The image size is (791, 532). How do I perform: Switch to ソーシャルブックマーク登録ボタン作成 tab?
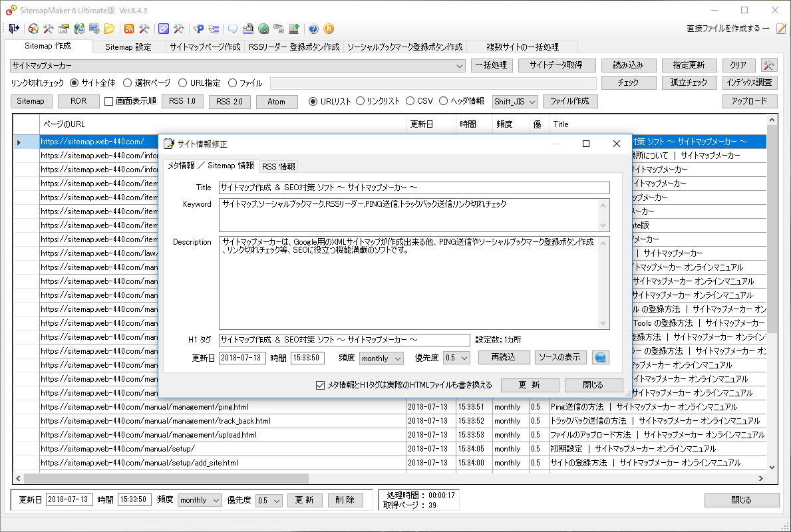(x=404, y=47)
